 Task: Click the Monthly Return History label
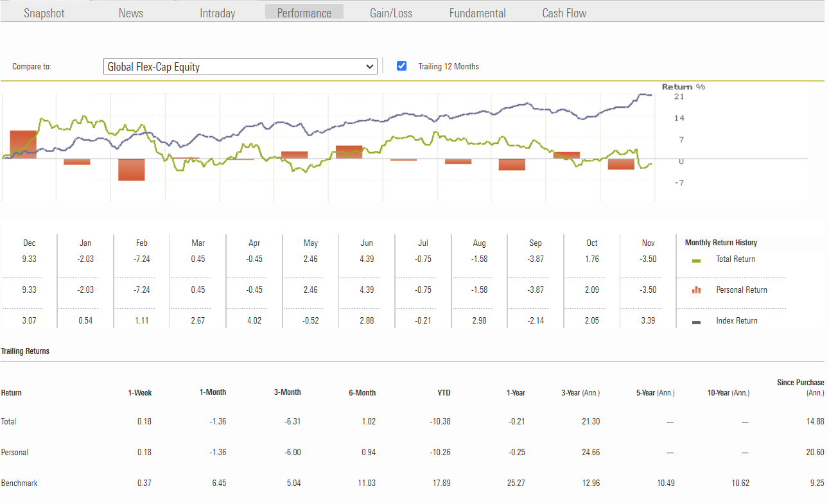tap(720, 243)
